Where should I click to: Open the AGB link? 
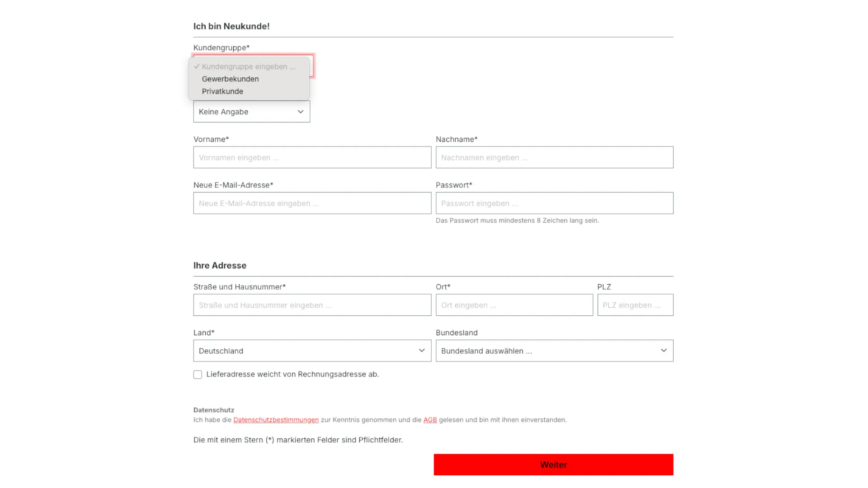(429, 420)
